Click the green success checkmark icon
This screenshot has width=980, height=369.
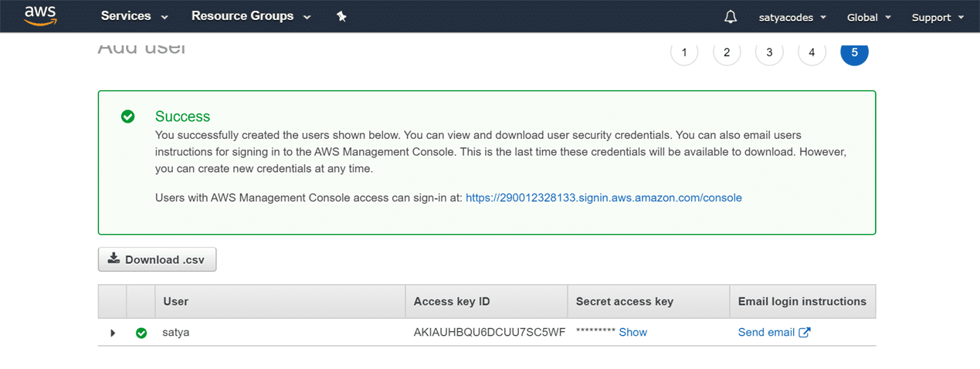tap(128, 117)
